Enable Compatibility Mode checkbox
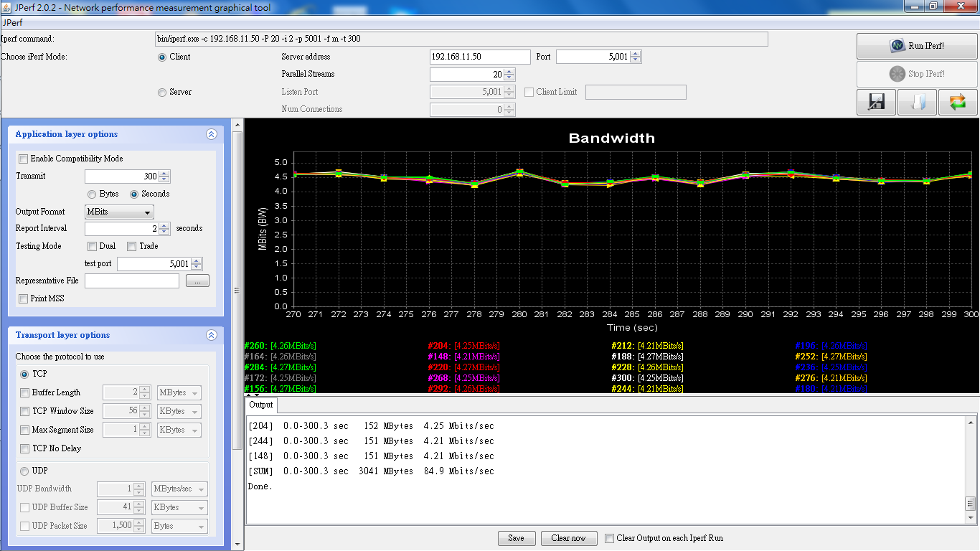The height and width of the screenshot is (551, 980). point(24,159)
